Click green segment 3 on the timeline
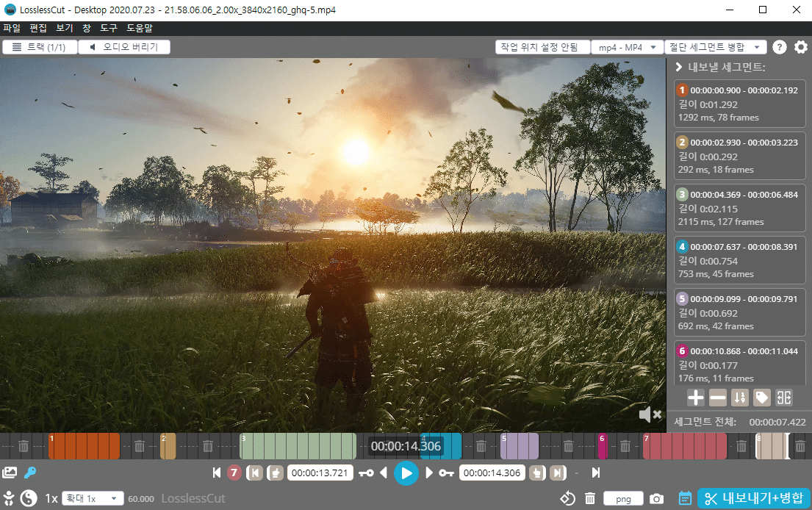The width and height of the screenshot is (812, 510). point(298,446)
